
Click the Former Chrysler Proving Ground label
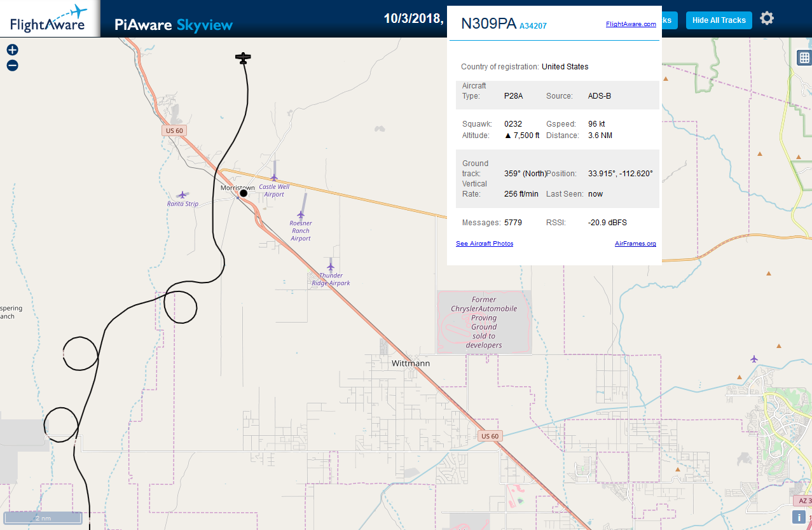484,322
